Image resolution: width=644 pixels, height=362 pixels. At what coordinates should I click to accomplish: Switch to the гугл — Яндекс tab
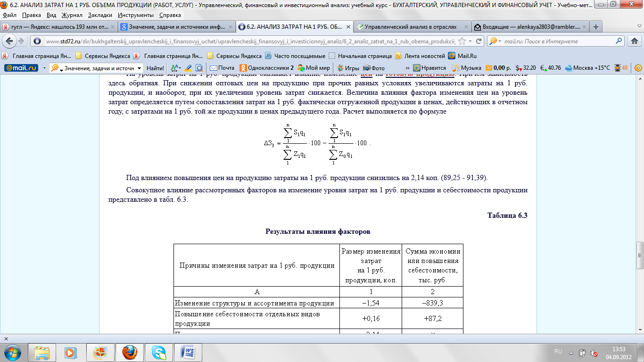(x=59, y=27)
